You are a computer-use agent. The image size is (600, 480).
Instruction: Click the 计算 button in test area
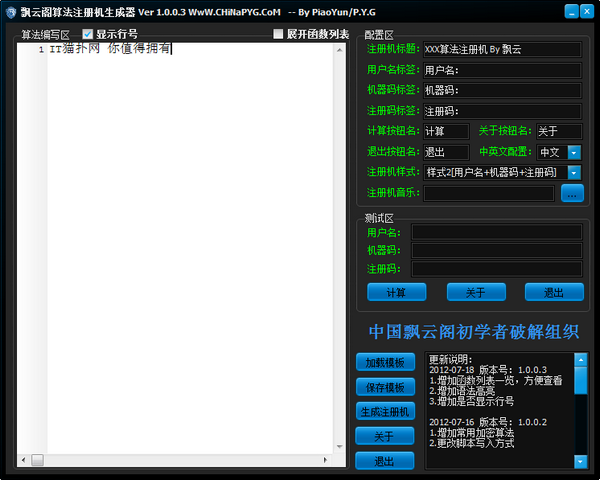pyautogui.click(x=396, y=292)
